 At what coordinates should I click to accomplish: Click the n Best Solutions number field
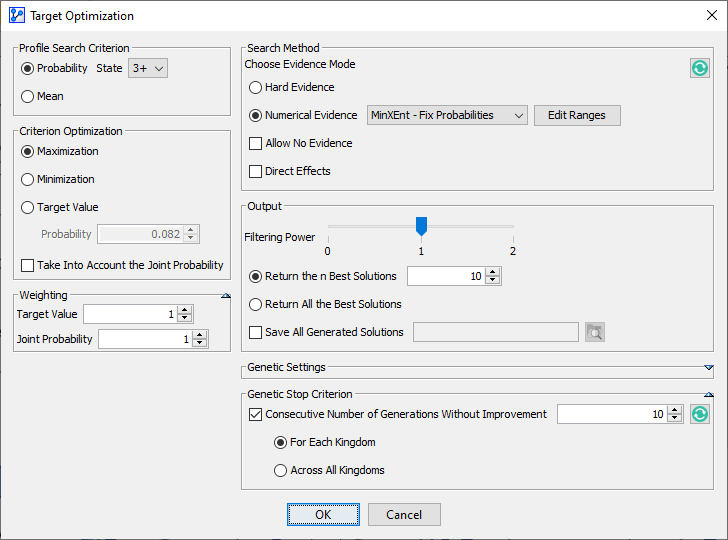447,276
